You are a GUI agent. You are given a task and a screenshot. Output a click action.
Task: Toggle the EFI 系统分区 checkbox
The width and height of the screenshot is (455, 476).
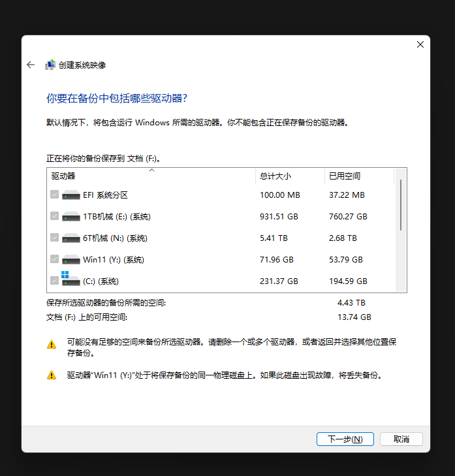click(55, 195)
